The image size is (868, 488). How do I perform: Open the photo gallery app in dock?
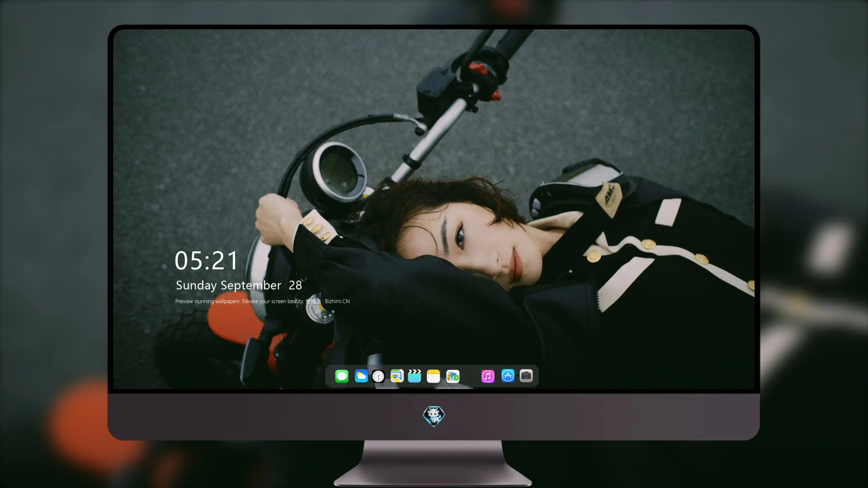point(453,376)
